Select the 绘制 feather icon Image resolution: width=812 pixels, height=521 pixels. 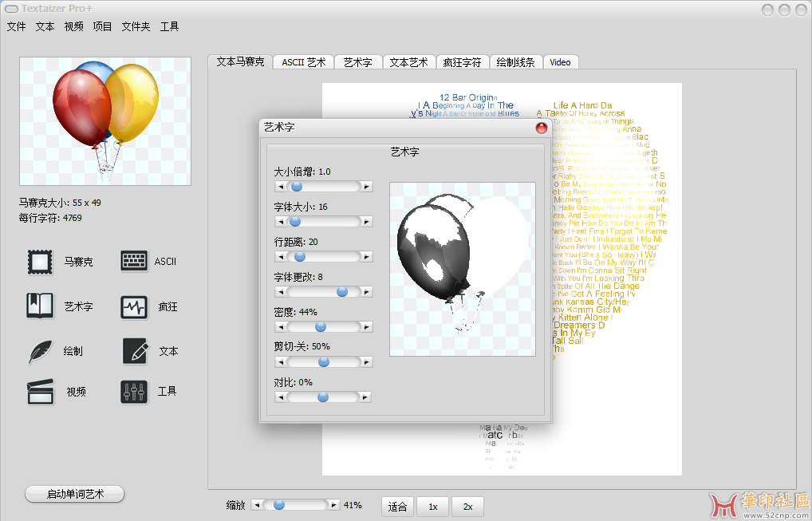click(x=40, y=351)
